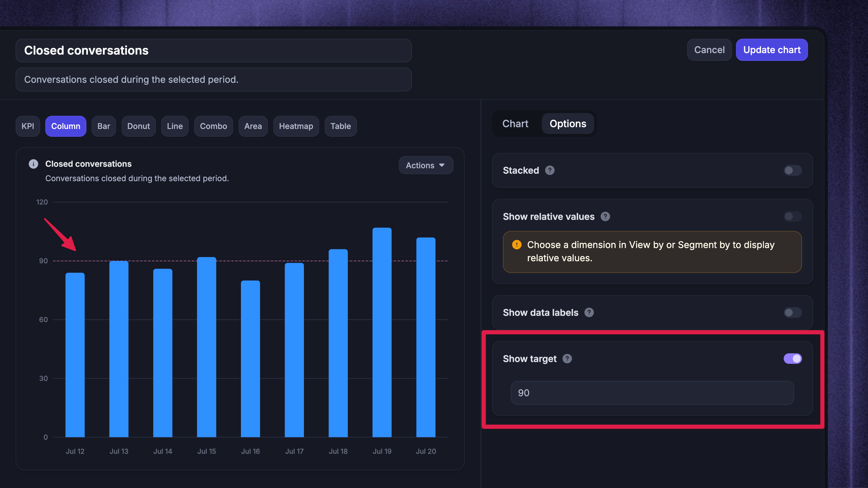Open the Show data labels help icon
This screenshot has height=488, width=868.
click(x=589, y=313)
